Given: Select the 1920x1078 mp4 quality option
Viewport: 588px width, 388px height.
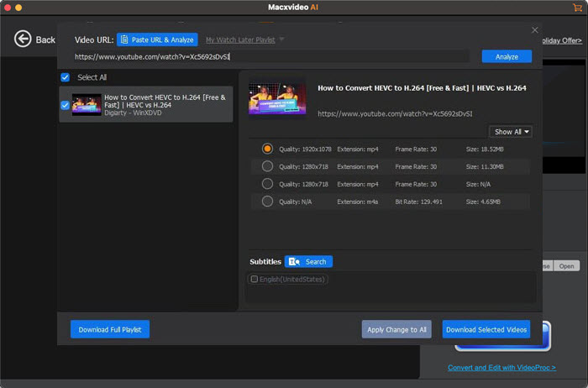Looking at the screenshot, I should pyautogui.click(x=267, y=149).
